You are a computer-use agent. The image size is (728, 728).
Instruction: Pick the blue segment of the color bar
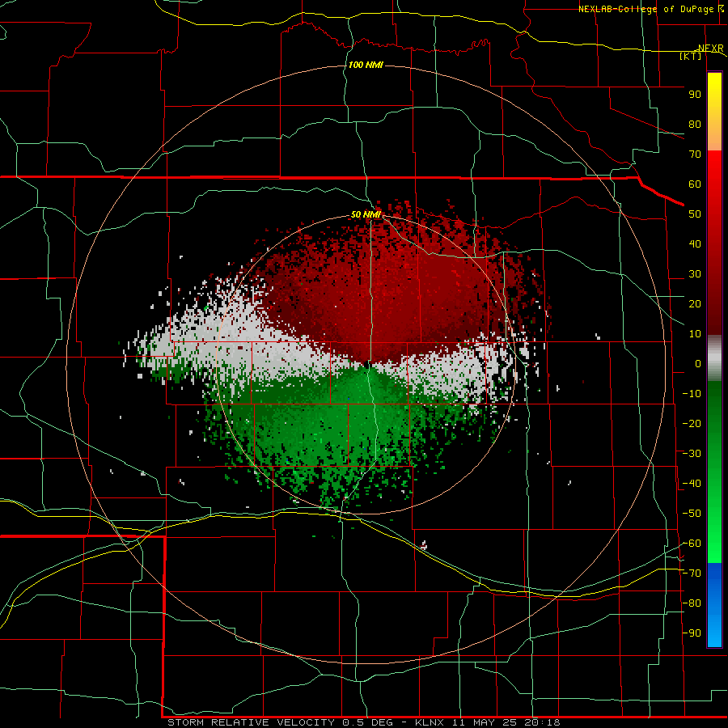[714, 605]
